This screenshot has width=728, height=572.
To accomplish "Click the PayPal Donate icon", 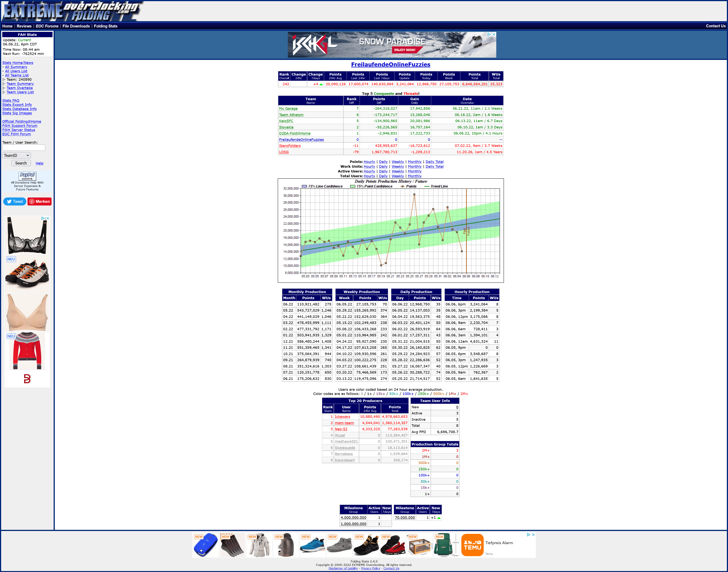I will [x=27, y=176].
